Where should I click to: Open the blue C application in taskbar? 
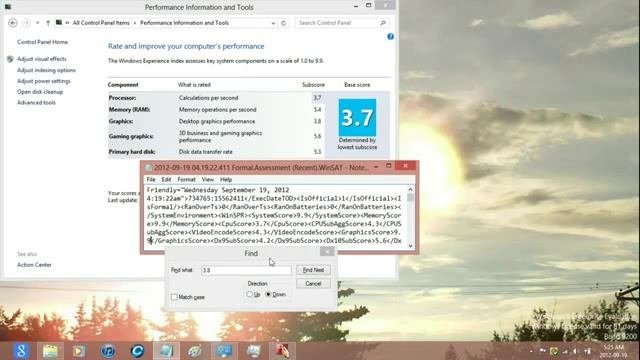click(137, 351)
